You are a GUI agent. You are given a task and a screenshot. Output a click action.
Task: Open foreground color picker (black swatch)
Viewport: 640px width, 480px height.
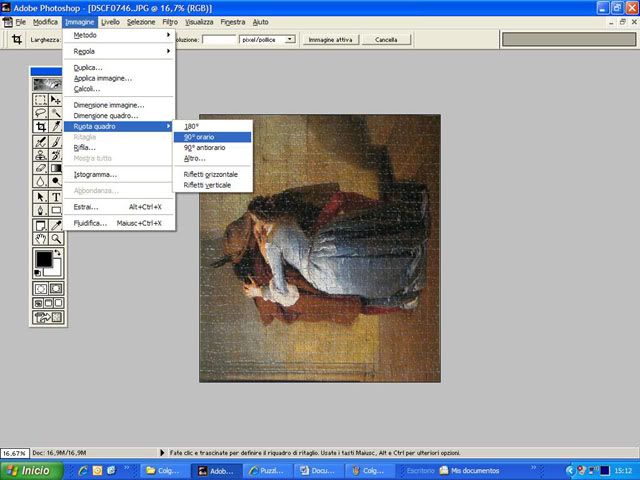(44, 259)
